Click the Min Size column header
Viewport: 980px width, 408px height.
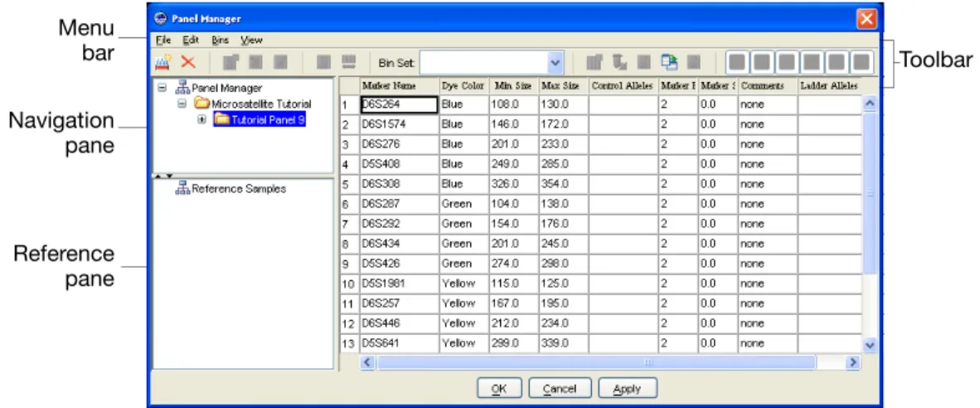click(x=513, y=85)
